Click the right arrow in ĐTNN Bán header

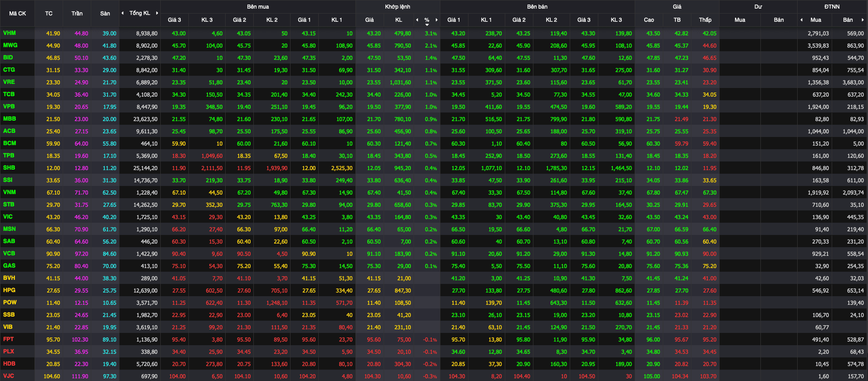pyautogui.click(x=863, y=20)
